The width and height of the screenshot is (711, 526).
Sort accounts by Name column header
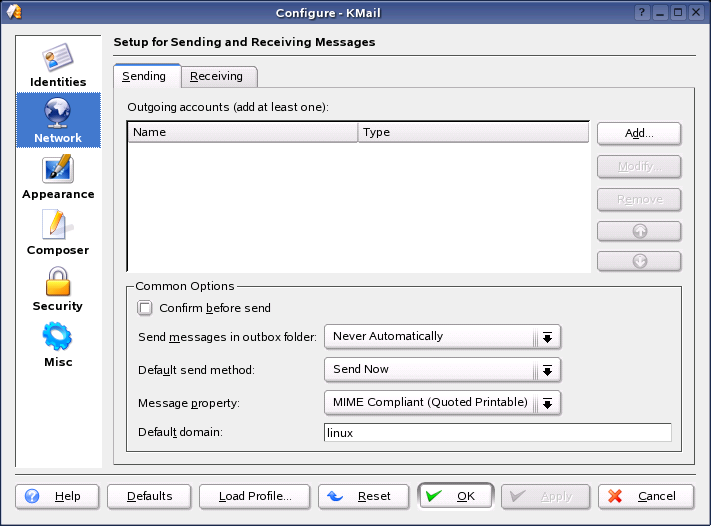coord(243,132)
